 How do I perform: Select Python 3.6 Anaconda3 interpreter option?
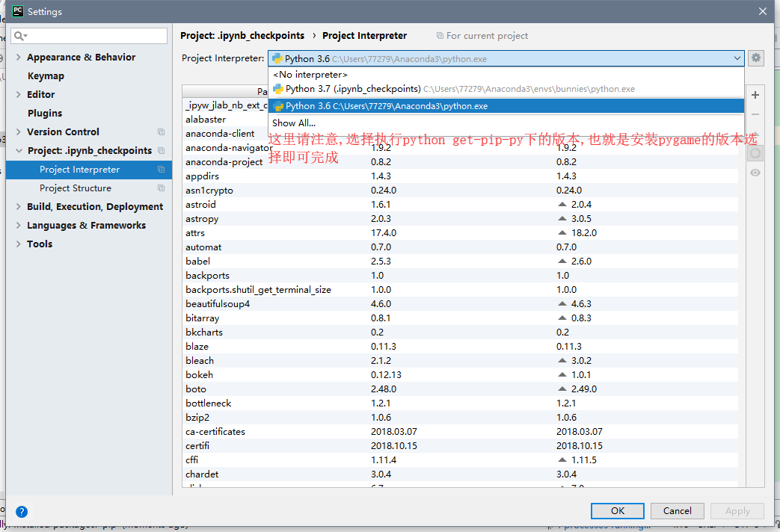click(x=506, y=106)
